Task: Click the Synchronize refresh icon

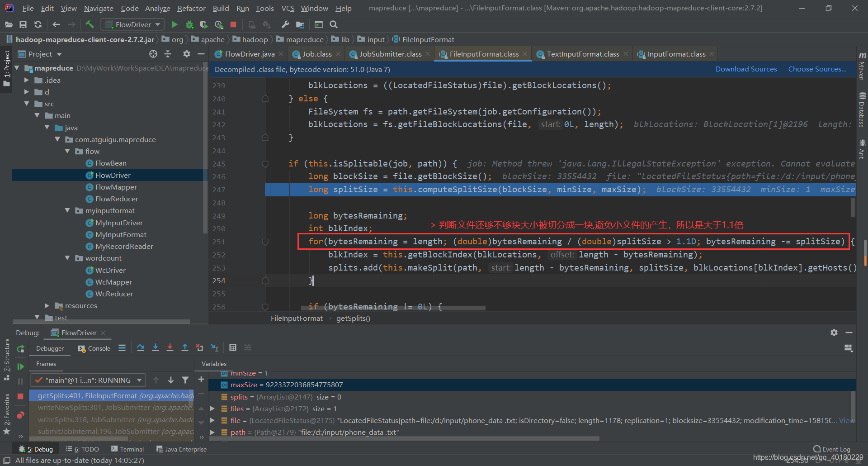Action: tap(38, 24)
